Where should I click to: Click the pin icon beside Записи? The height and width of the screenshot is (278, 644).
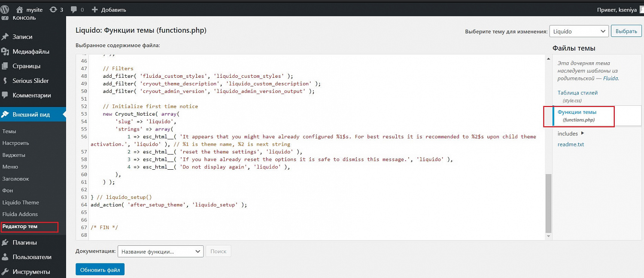point(5,37)
